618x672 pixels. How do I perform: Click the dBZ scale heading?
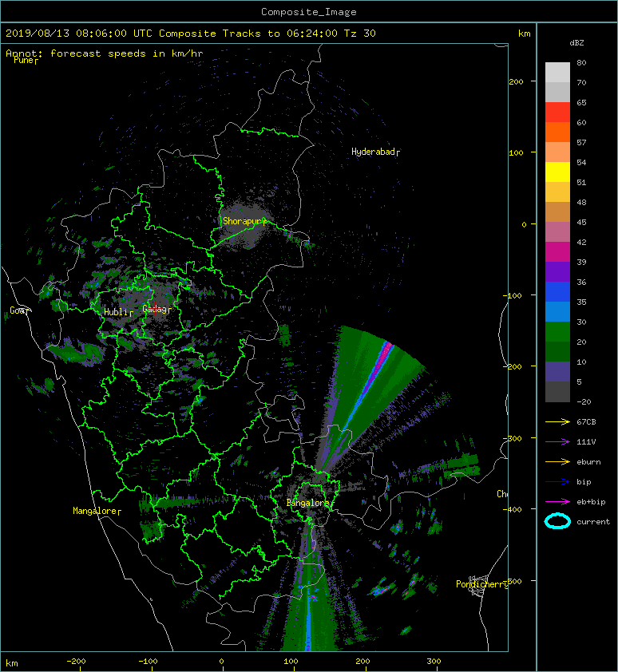[576, 43]
